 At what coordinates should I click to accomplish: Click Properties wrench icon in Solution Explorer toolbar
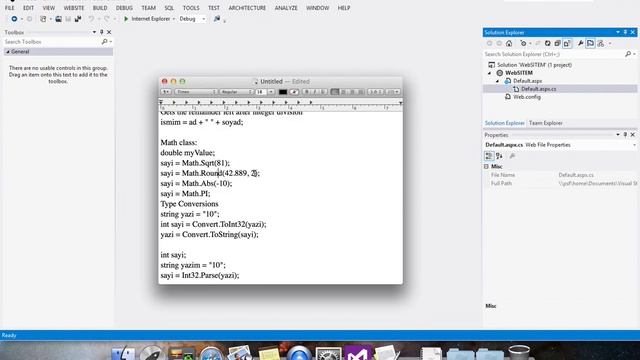point(580,43)
